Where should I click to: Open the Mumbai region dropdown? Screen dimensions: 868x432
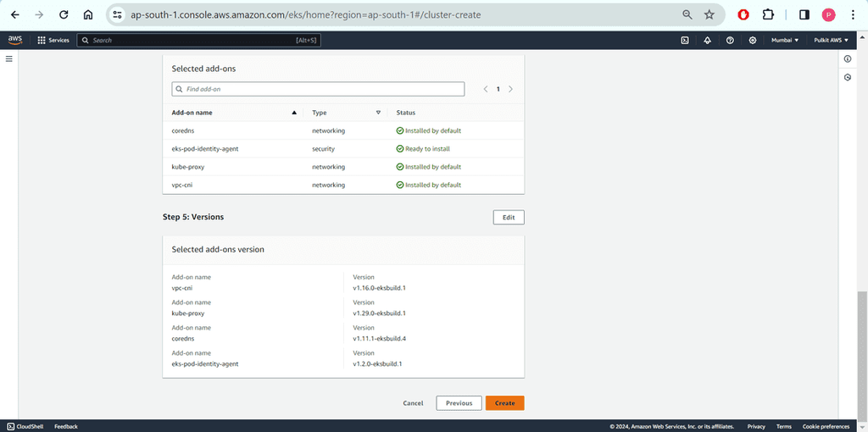click(x=785, y=41)
